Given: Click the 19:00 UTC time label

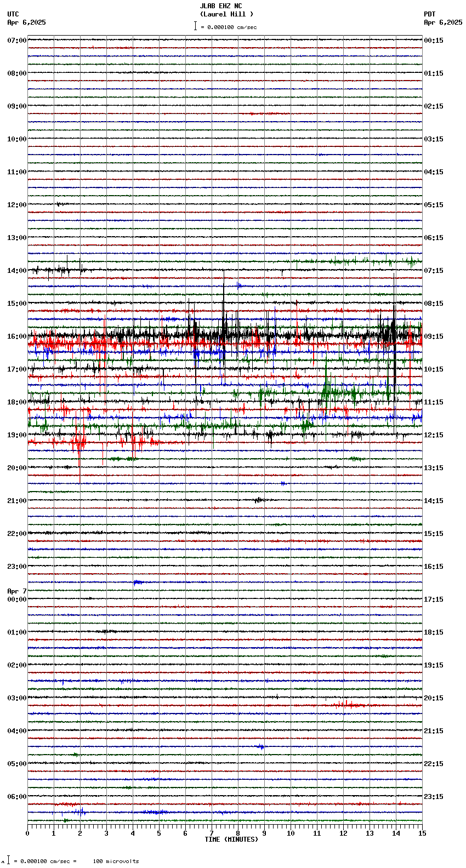Looking at the screenshot, I should (17, 435).
